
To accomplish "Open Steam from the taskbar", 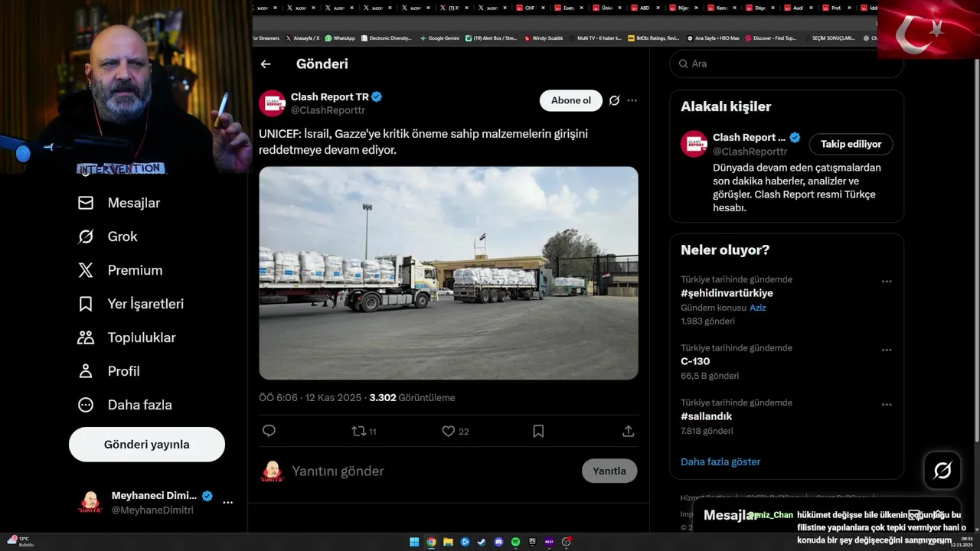I will 482,542.
